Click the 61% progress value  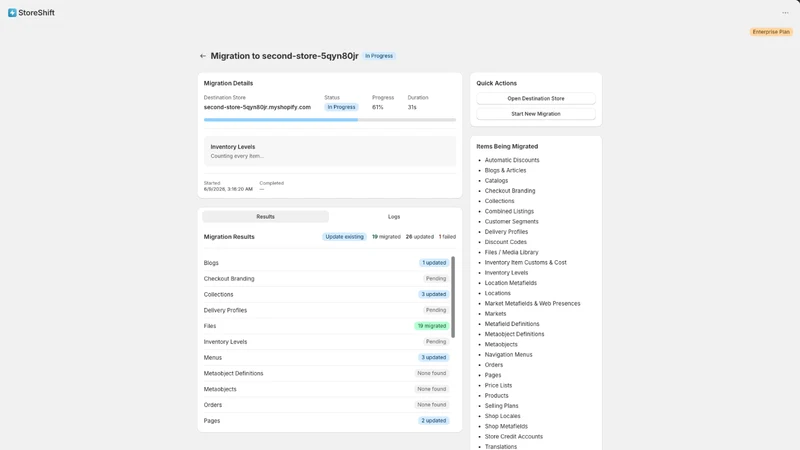pyautogui.click(x=378, y=107)
